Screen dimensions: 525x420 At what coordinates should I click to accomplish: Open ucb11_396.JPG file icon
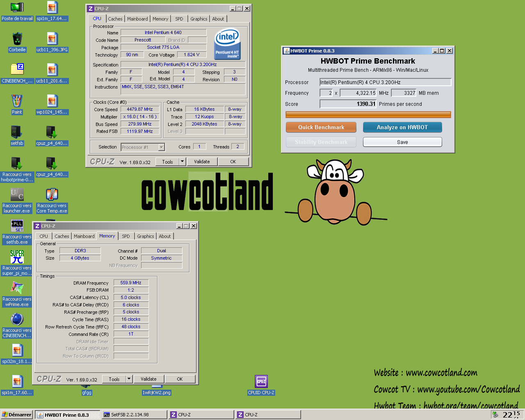pos(52,42)
